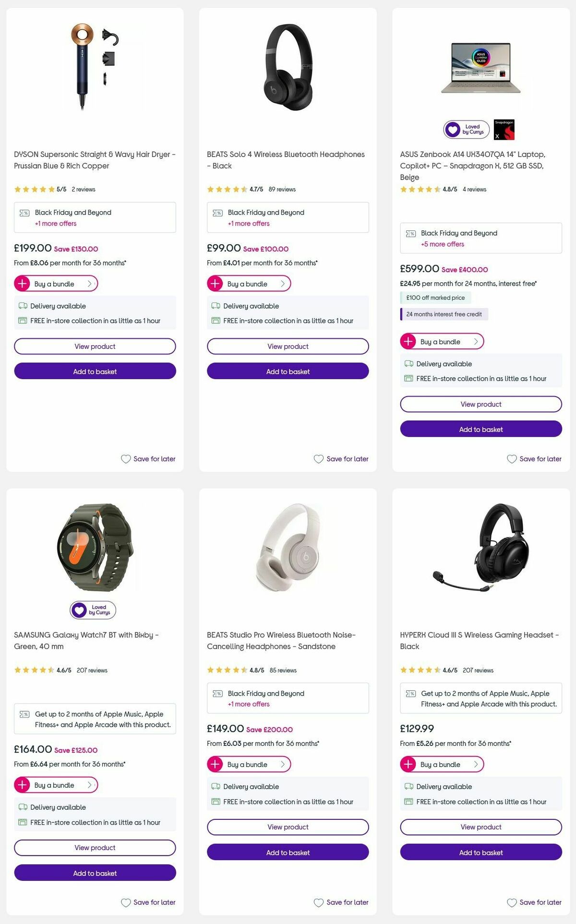Open Buy a bundle chevron on Dyson hair dryer
The image size is (576, 924).
(x=91, y=284)
